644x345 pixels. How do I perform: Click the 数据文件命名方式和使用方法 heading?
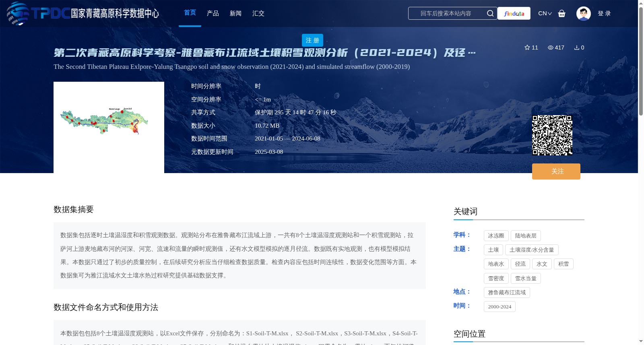pyautogui.click(x=106, y=308)
